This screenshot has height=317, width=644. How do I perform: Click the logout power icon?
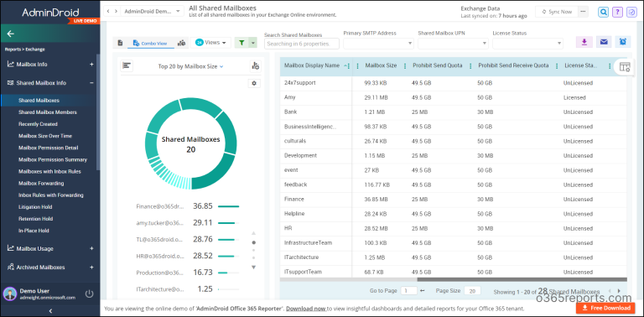coord(89,294)
